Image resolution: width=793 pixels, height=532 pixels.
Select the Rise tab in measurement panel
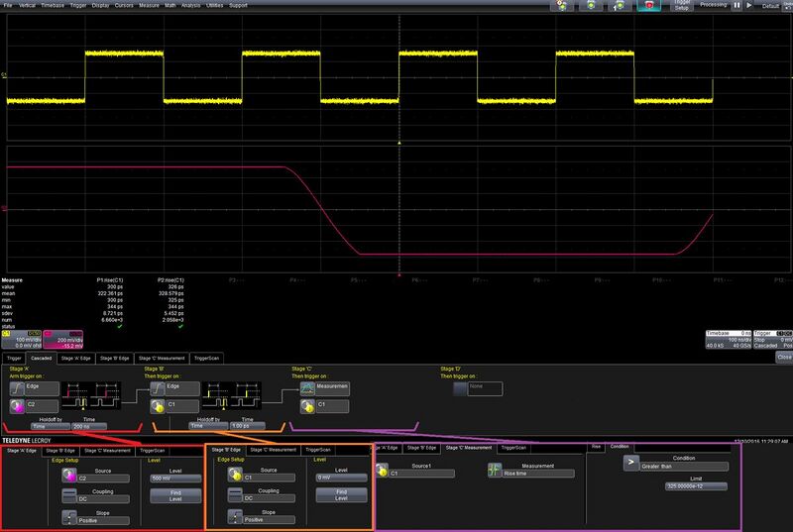coord(597,447)
